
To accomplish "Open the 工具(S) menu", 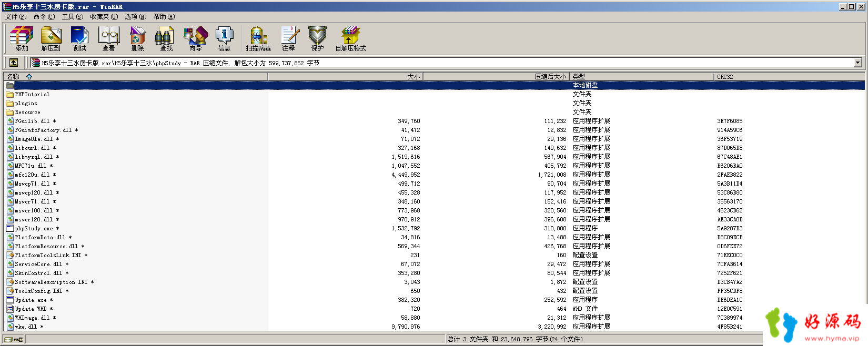I will click(73, 17).
